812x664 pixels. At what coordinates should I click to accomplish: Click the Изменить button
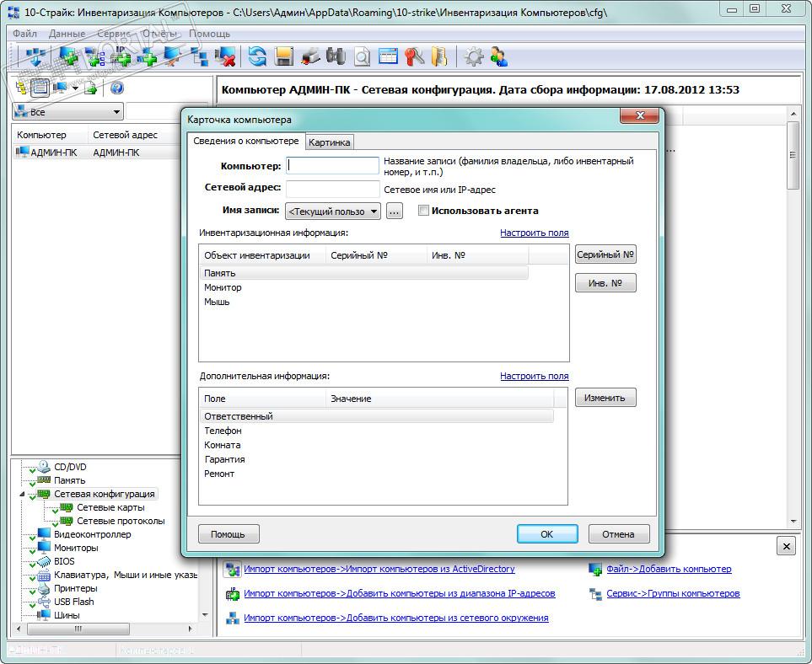[605, 398]
